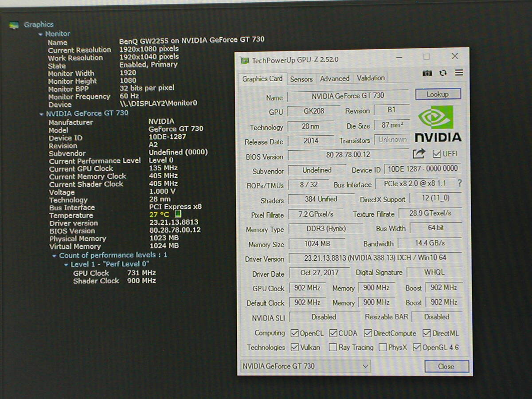Enable the Ray Tracing checkbox
The height and width of the screenshot is (399, 532).
333,348
